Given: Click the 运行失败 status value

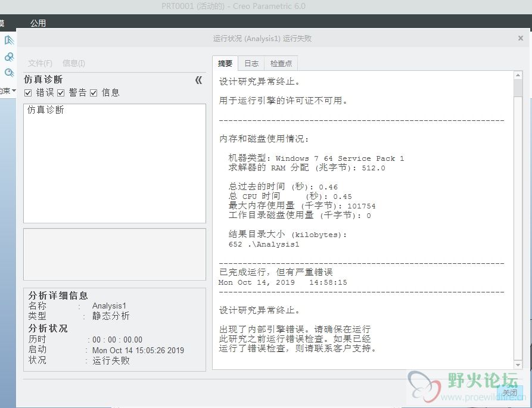Looking at the screenshot, I should (111, 360).
